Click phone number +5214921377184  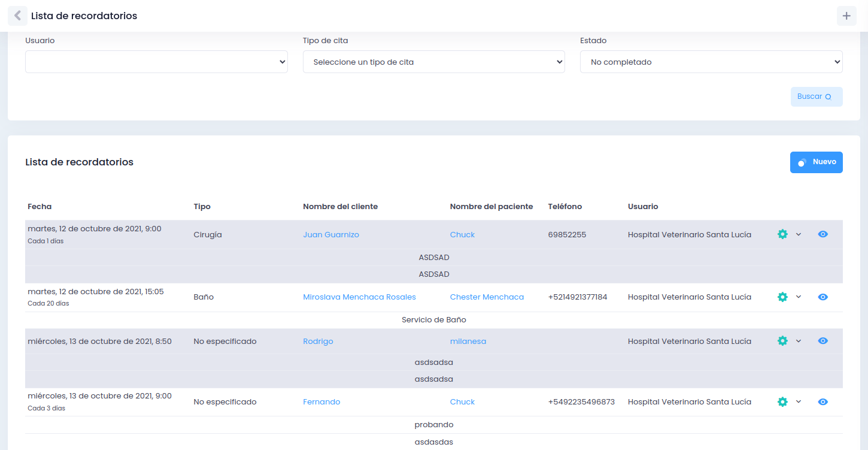578,297
